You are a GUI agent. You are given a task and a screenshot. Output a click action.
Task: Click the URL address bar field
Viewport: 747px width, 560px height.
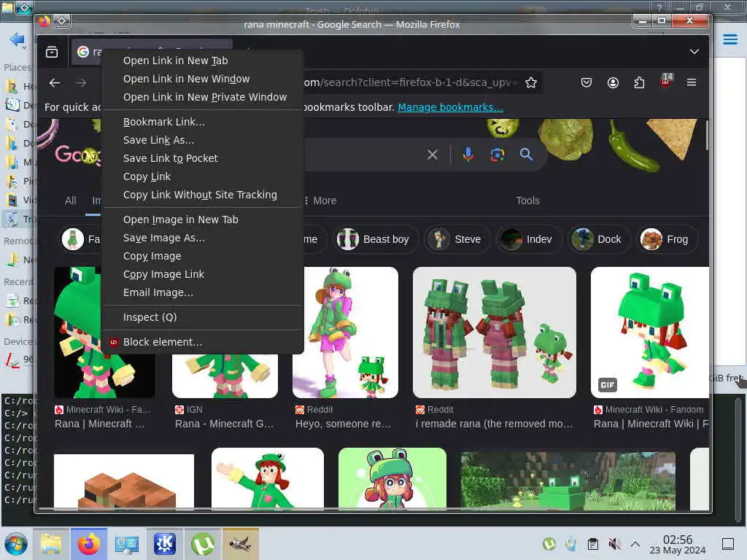pyautogui.click(x=410, y=83)
